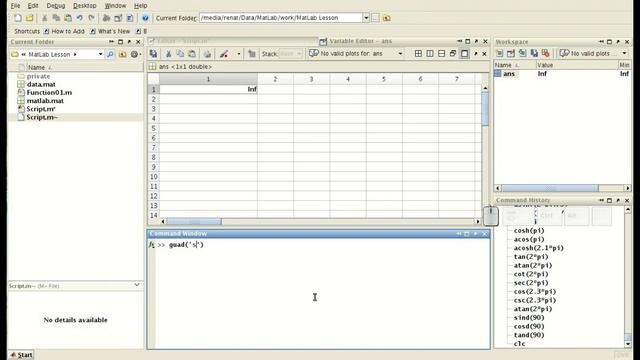Open Current Folder path dropdown
640x360 pixels.
366,18
